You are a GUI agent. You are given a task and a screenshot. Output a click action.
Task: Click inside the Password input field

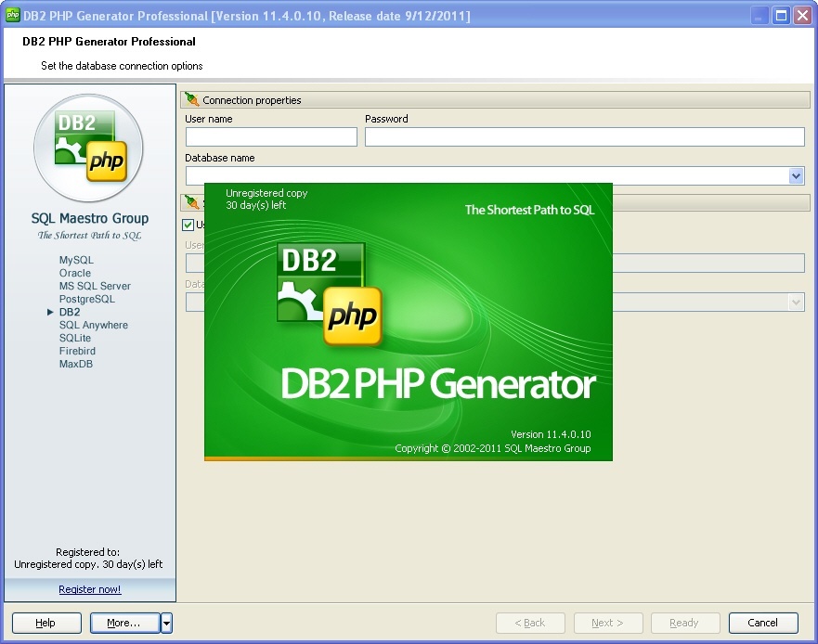click(x=585, y=136)
